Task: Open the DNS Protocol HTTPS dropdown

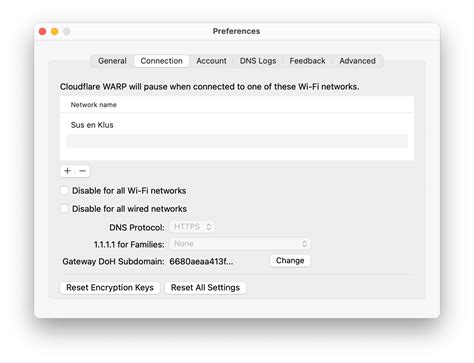Action: click(x=192, y=227)
